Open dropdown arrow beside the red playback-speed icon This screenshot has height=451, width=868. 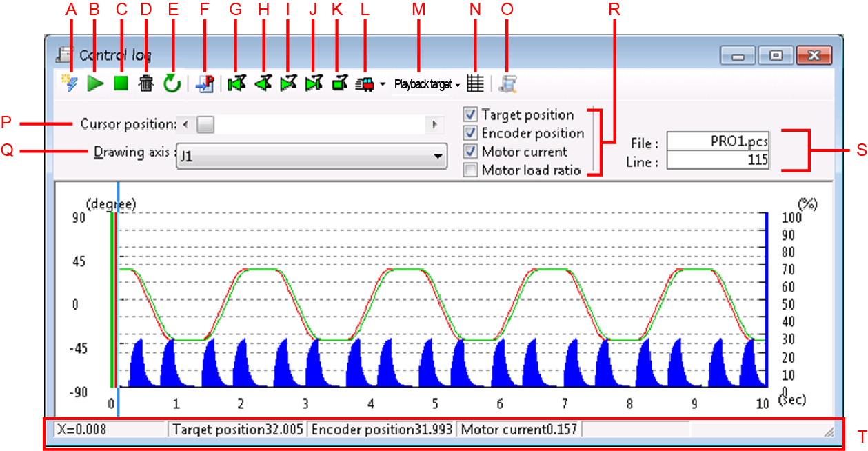pyautogui.click(x=383, y=85)
